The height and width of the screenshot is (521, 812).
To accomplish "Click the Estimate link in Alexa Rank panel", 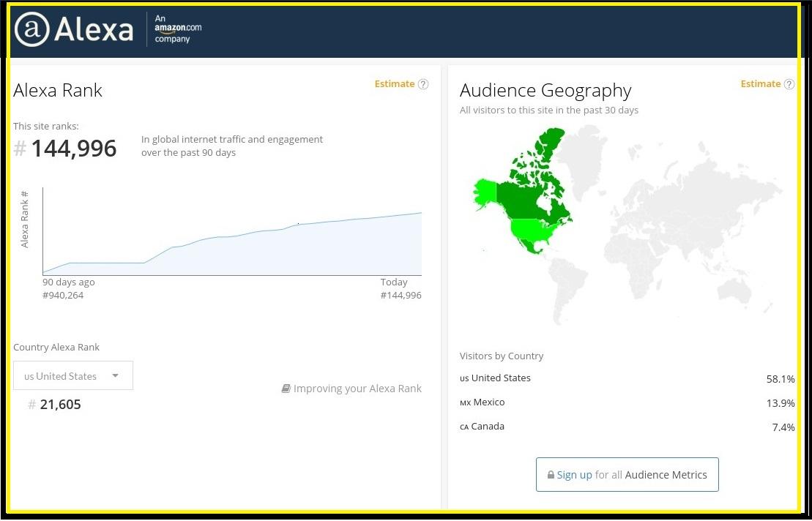I will click(395, 83).
